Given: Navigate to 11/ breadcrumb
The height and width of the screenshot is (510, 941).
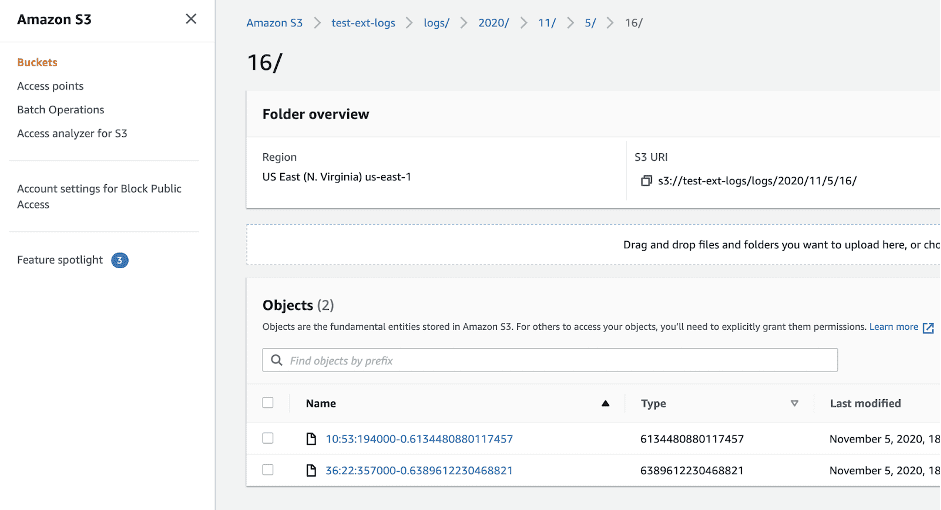Looking at the screenshot, I should (x=547, y=23).
